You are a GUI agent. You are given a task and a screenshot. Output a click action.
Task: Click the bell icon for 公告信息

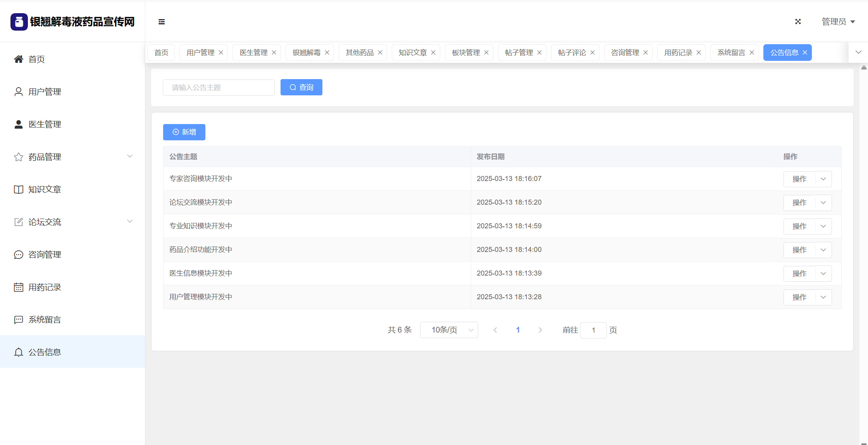click(18, 352)
